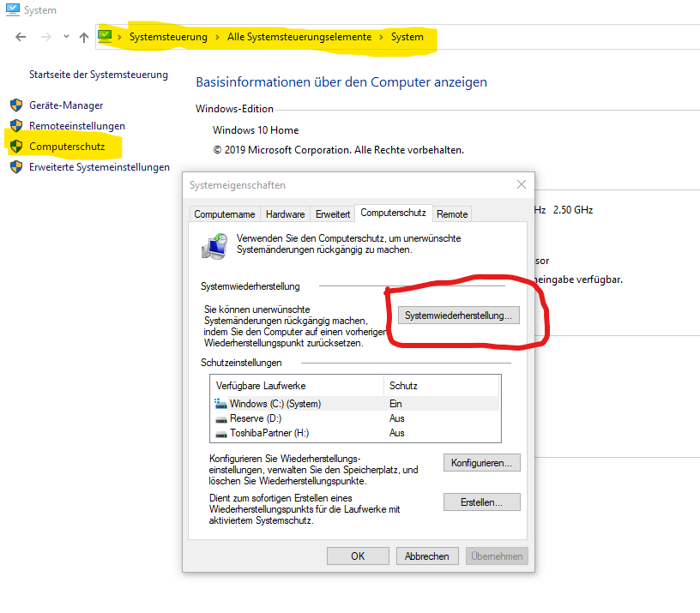The image size is (700, 613).
Task: Click Abbrechen to cancel dialog
Action: [x=427, y=556]
